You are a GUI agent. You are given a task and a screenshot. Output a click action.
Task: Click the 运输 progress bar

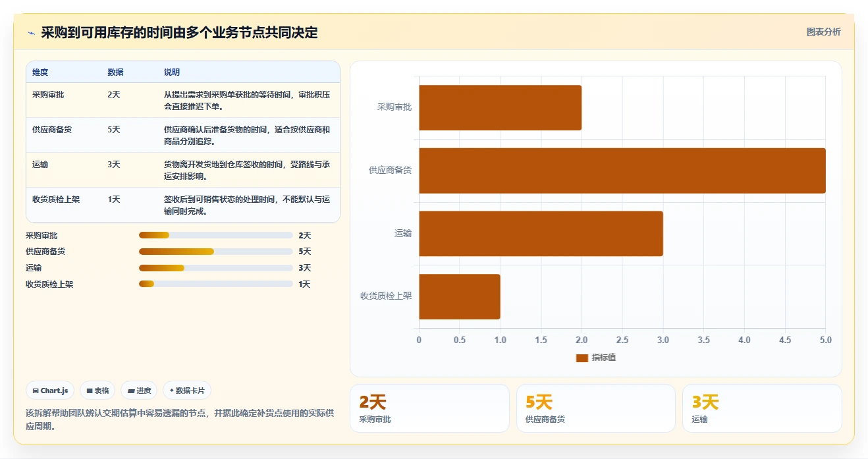pos(216,268)
